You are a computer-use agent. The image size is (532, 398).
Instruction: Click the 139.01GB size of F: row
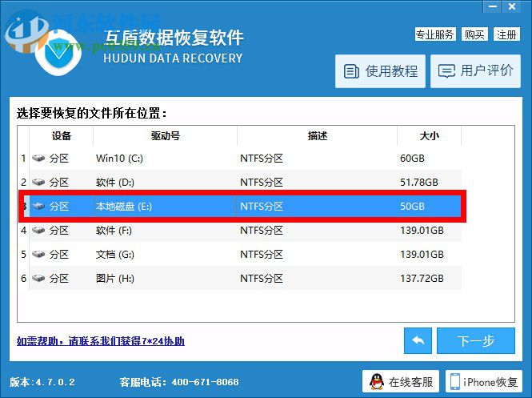pos(422,231)
